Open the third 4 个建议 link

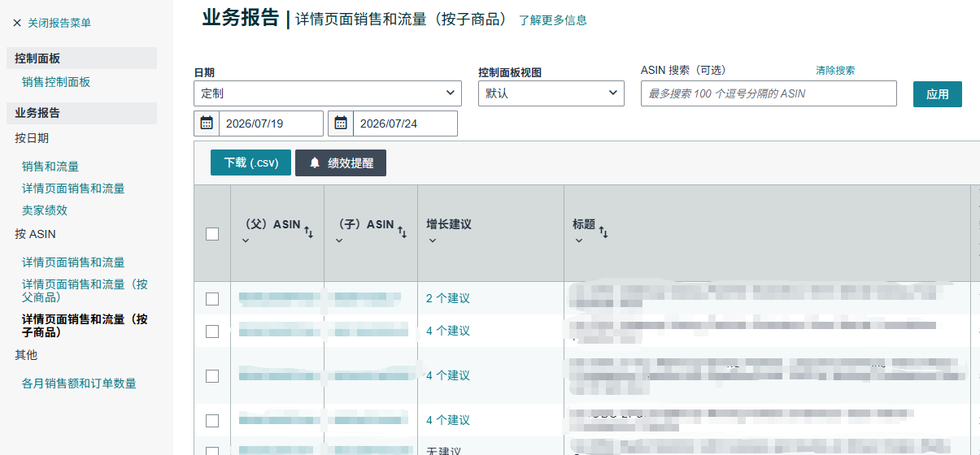click(x=448, y=420)
